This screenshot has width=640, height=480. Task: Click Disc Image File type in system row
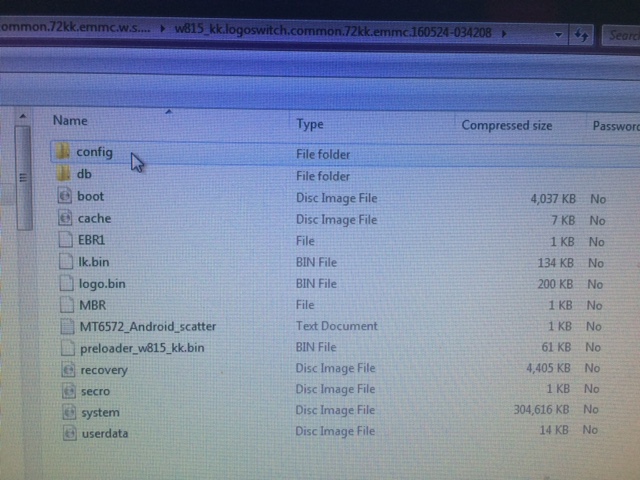[335, 410]
